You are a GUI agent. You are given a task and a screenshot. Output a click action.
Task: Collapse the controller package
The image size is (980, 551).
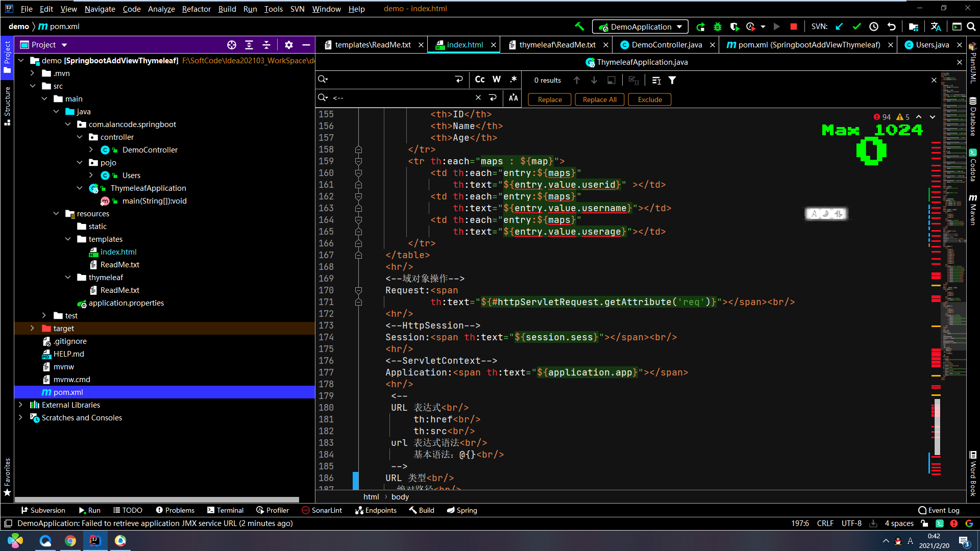[79, 137]
